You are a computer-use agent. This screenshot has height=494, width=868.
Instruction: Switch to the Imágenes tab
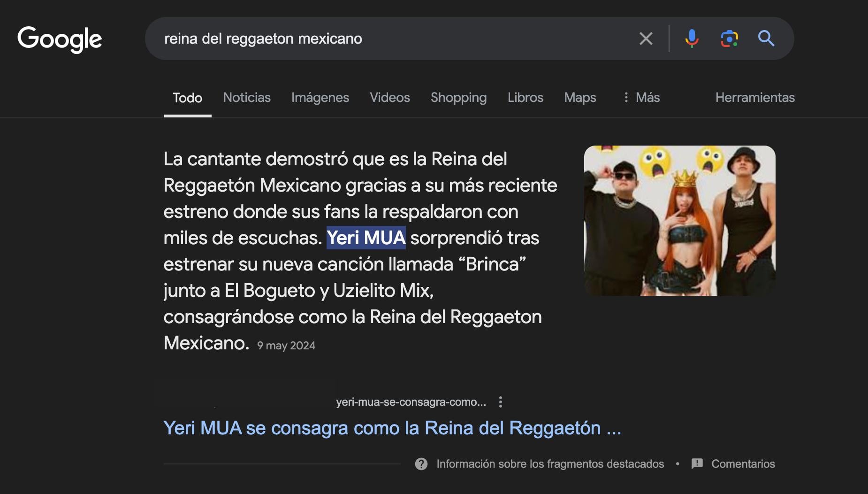tap(320, 97)
